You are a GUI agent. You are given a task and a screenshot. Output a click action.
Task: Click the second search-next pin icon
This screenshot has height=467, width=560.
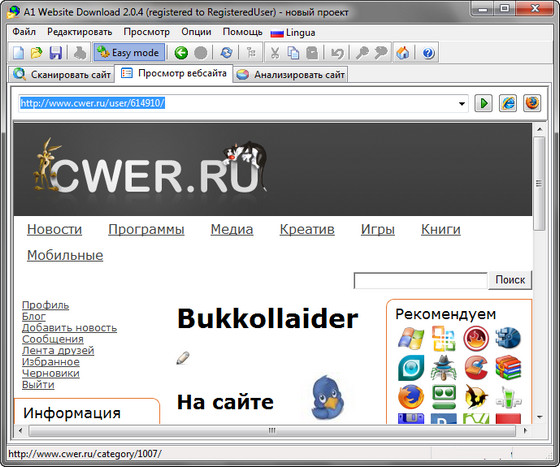point(381,53)
